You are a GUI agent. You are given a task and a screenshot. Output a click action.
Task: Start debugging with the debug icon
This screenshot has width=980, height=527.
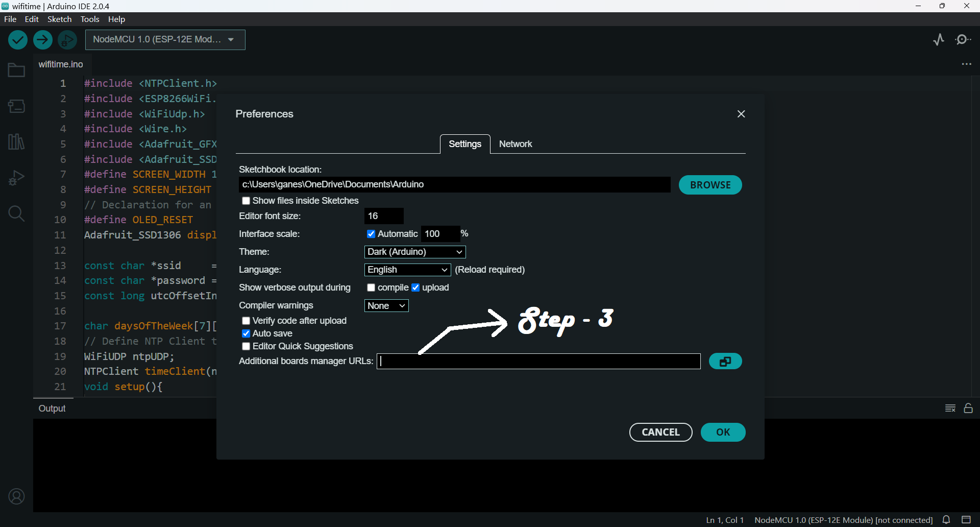pos(67,39)
